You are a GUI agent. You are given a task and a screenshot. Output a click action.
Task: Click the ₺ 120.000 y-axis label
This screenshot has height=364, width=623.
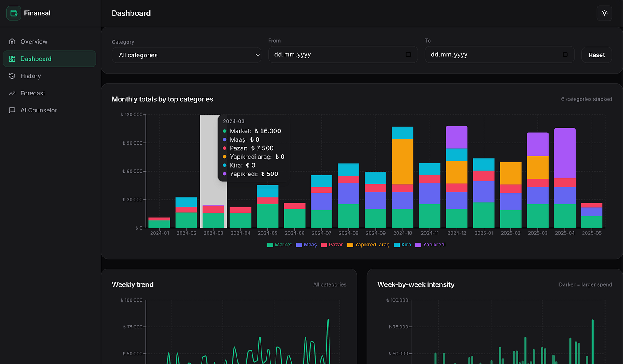point(132,115)
